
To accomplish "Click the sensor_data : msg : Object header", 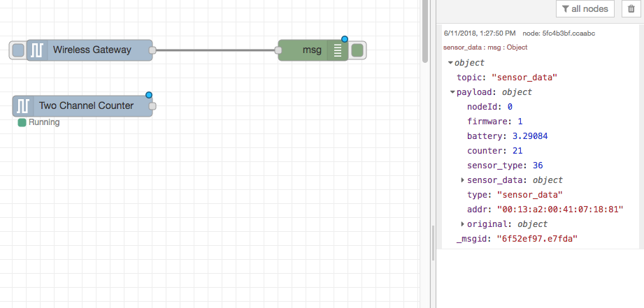I will [485, 47].
